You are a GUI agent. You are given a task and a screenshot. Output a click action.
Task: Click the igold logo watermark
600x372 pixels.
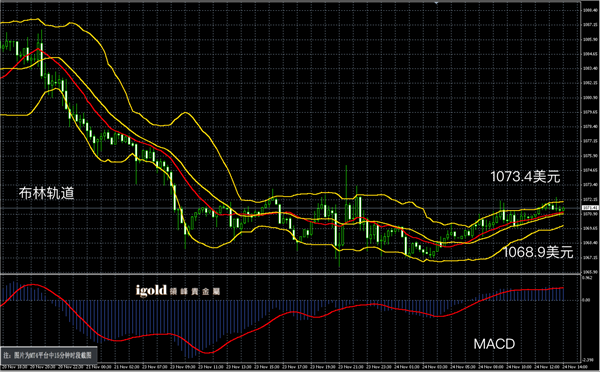pos(151,290)
